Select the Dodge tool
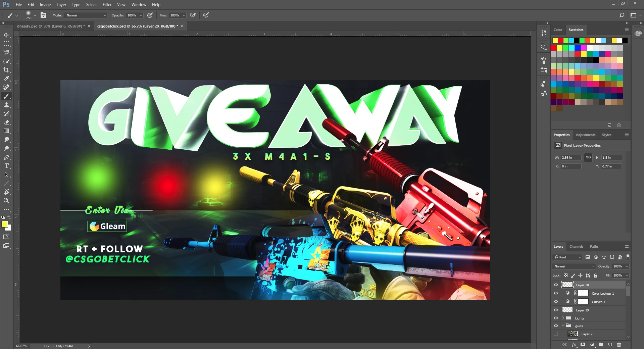The height and width of the screenshot is (349, 644). (6, 149)
